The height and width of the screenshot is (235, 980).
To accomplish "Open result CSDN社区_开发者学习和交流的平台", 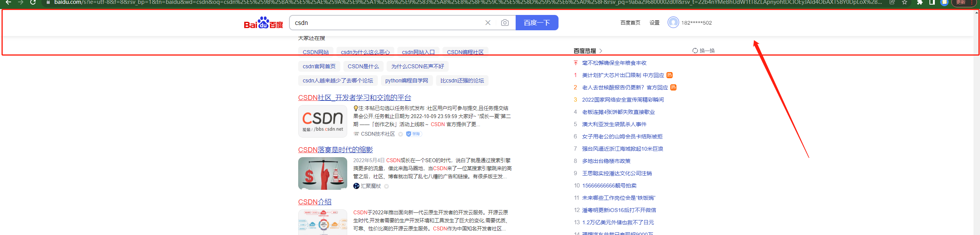I will point(354,98).
